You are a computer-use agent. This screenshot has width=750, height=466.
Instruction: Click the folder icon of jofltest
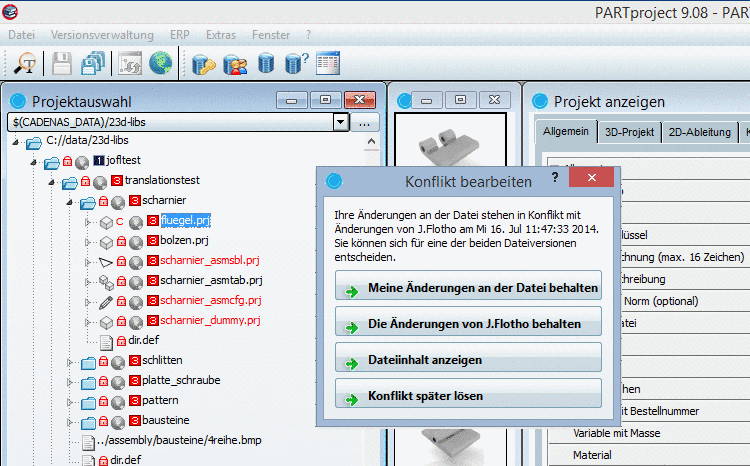click(x=52, y=163)
